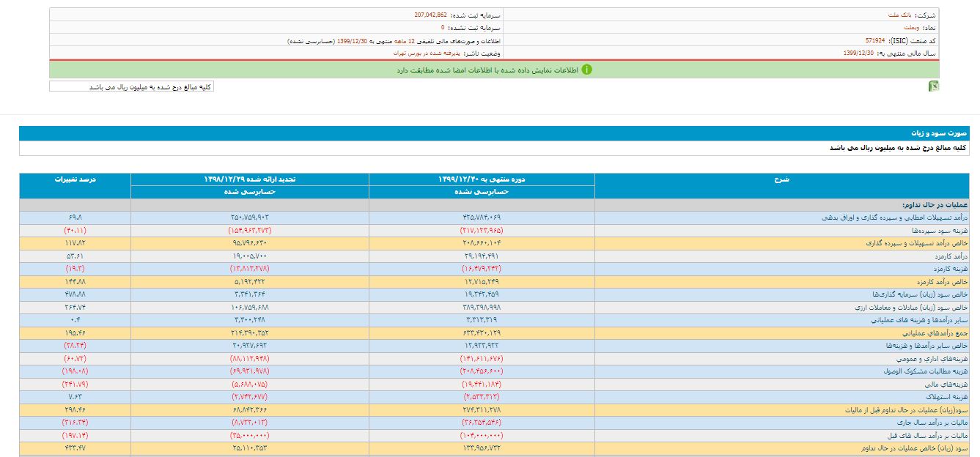Click the 433.47 percent change cell

75,448
